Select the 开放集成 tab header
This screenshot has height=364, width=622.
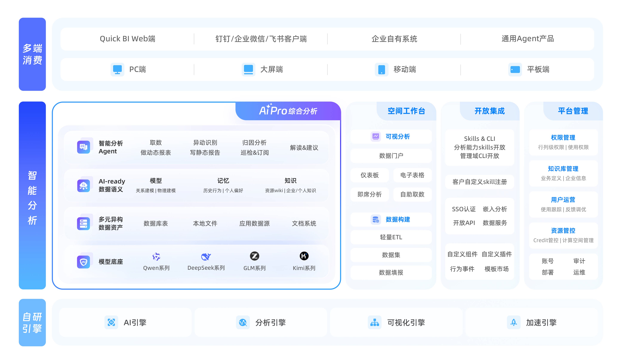pyautogui.click(x=490, y=111)
